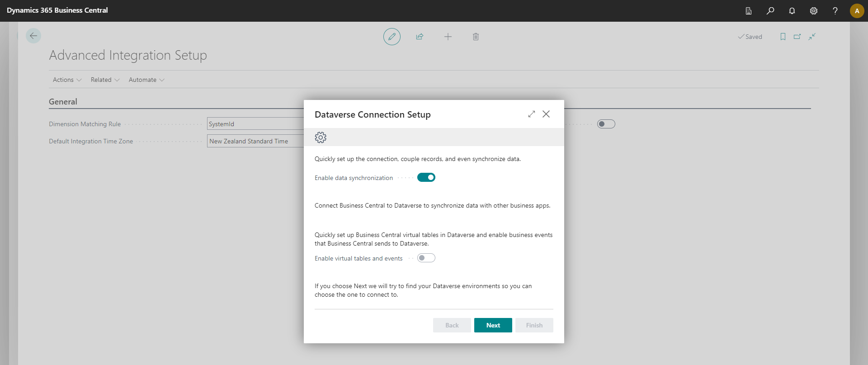Expand the Automate menu

[146, 80]
